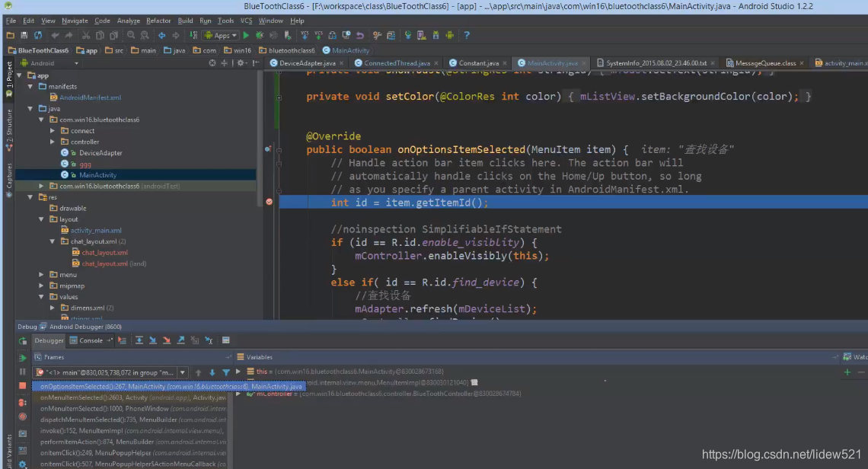Image resolution: width=868 pixels, height=469 pixels.
Task: Click project panel settings gear icon
Action: [241, 63]
